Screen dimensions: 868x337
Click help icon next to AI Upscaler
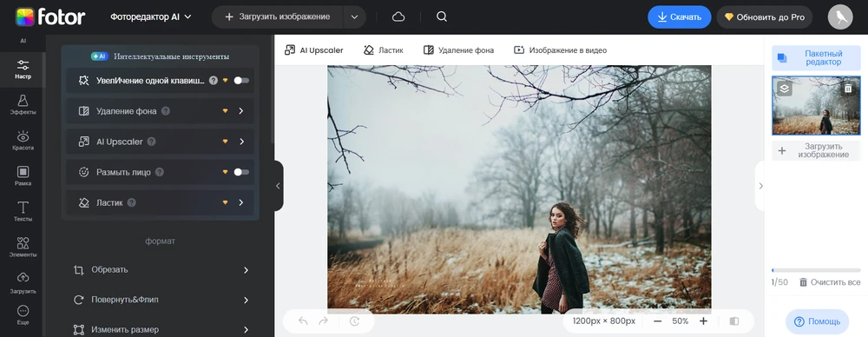click(x=151, y=142)
